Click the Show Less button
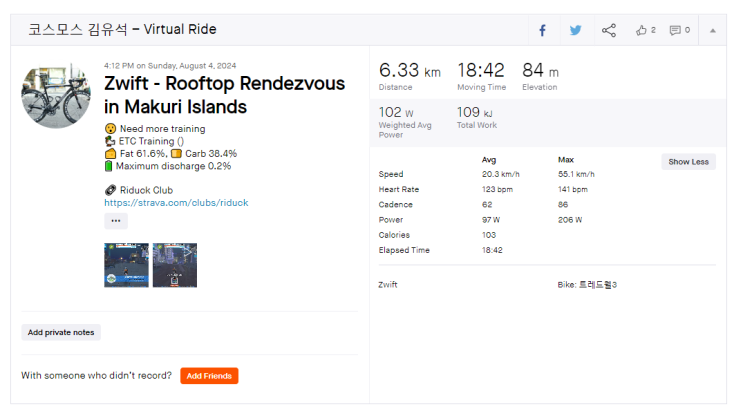The width and height of the screenshot is (743, 409). tap(688, 162)
